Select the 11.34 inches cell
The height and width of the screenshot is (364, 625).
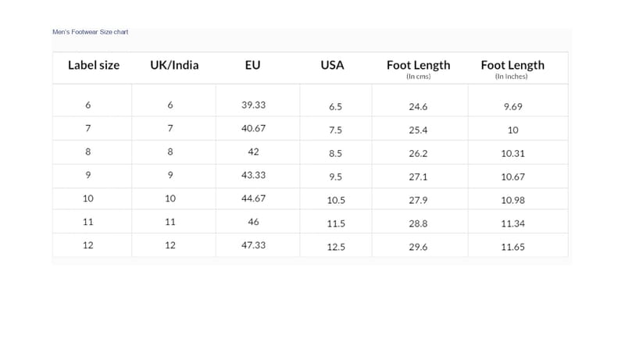tap(512, 224)
